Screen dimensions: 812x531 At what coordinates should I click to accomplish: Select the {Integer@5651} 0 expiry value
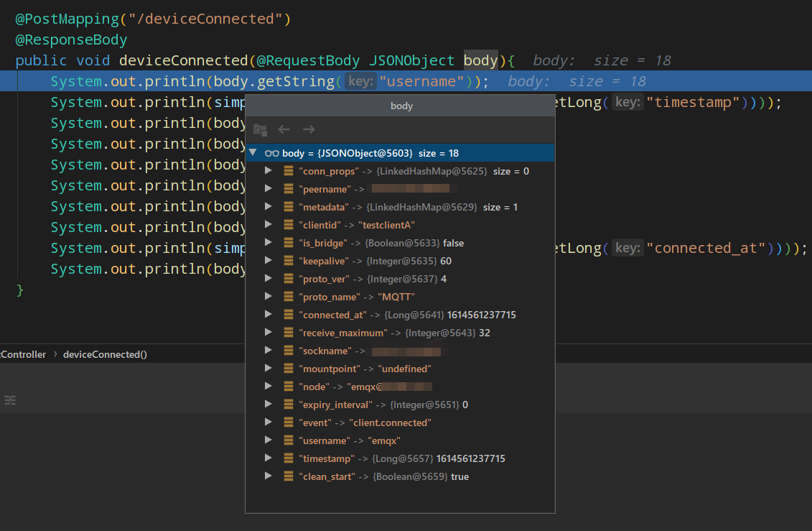429,405
